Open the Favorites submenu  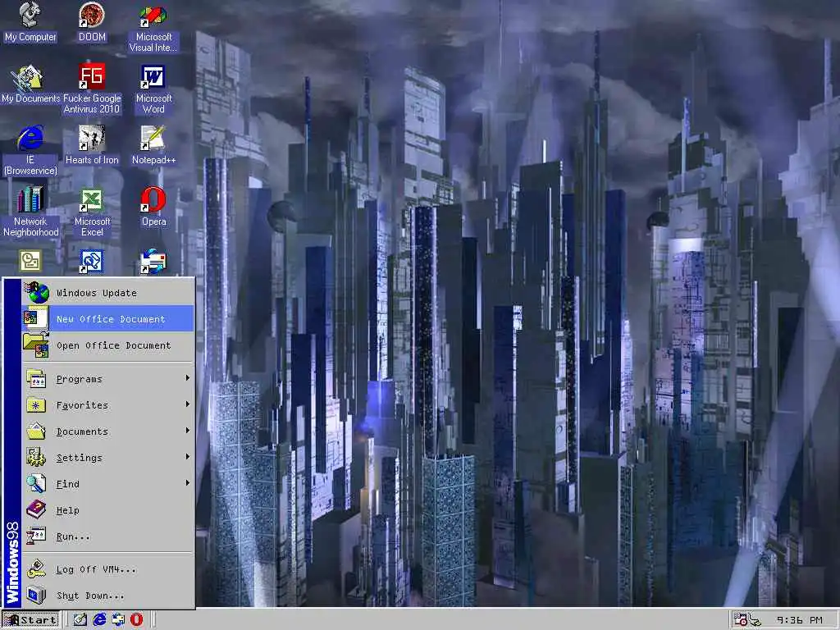[x=107, y=405]
